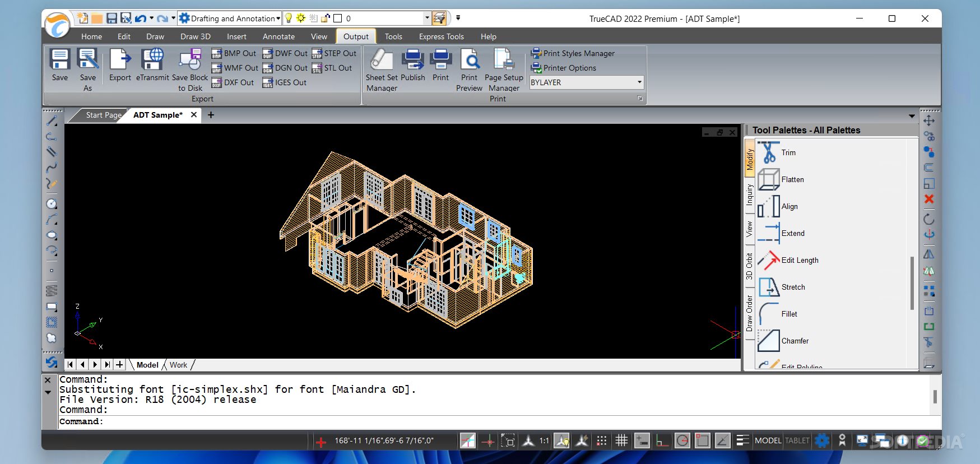This screenshot has width=980, height=464.
Task: Select the Edit Length tool
Action: coord(788,260)
